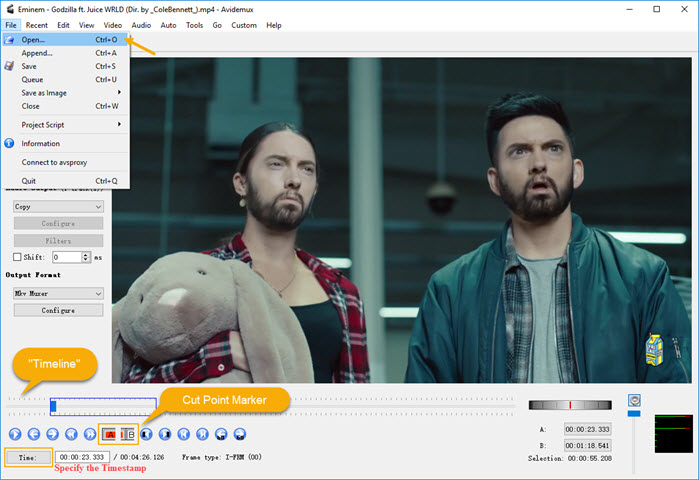699x480 pixels.
Task: Jump to next keyframe button
Action: 90,434
